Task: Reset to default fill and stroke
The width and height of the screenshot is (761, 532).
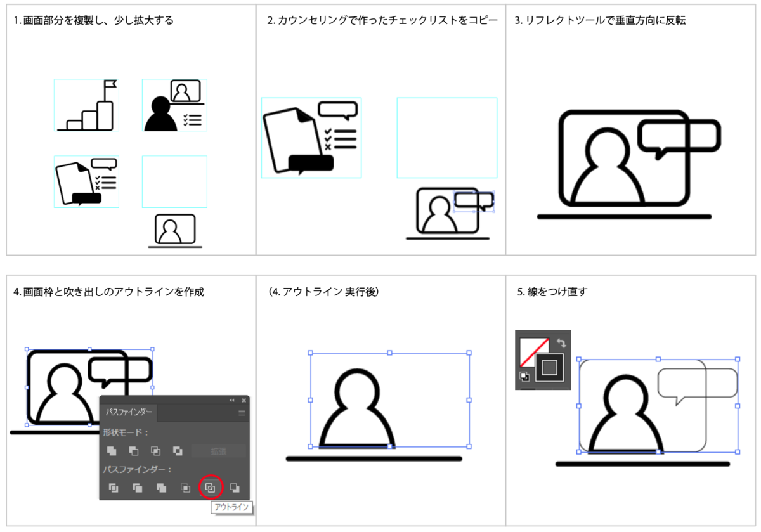Action: (x=524, y=377)
